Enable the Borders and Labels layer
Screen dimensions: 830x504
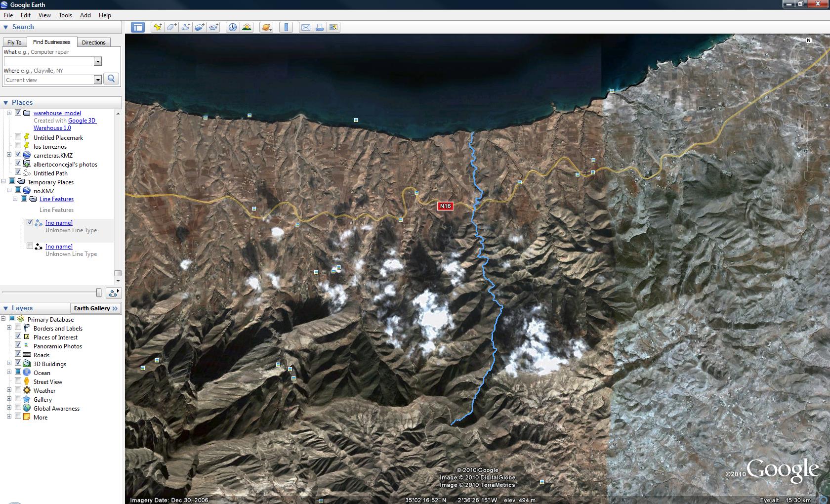18,328
